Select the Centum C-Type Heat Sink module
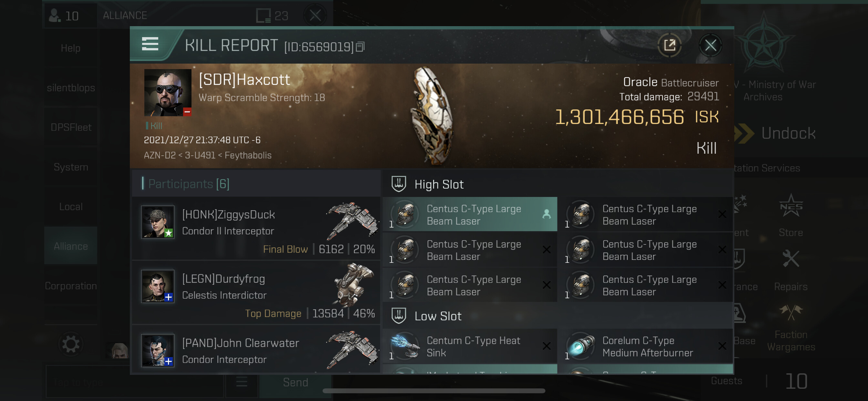Screen dimensions: 868x401 [470, 346]
